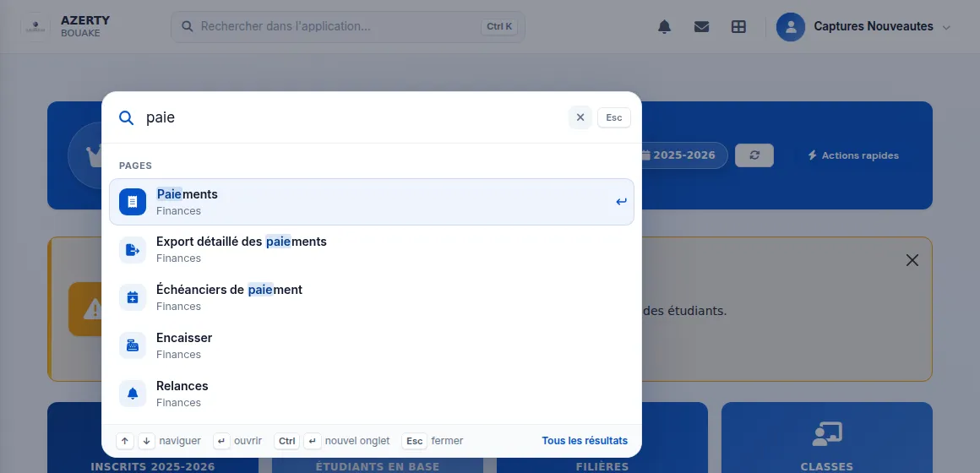The width and height of the screenshot is (980, 473).
Task: Click the down arrow navigation key hint
Action: pyautogui.click(x=146, y=441)
